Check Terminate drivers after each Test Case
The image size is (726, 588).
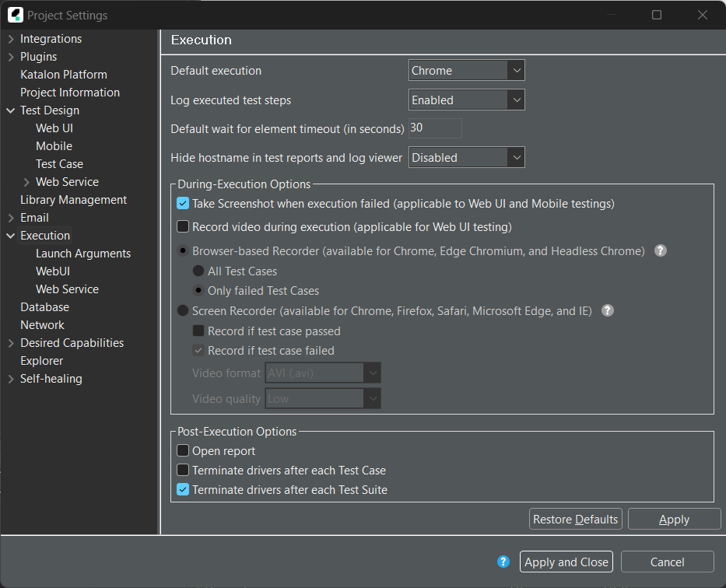pyautogui.click(x=183, y=470)
